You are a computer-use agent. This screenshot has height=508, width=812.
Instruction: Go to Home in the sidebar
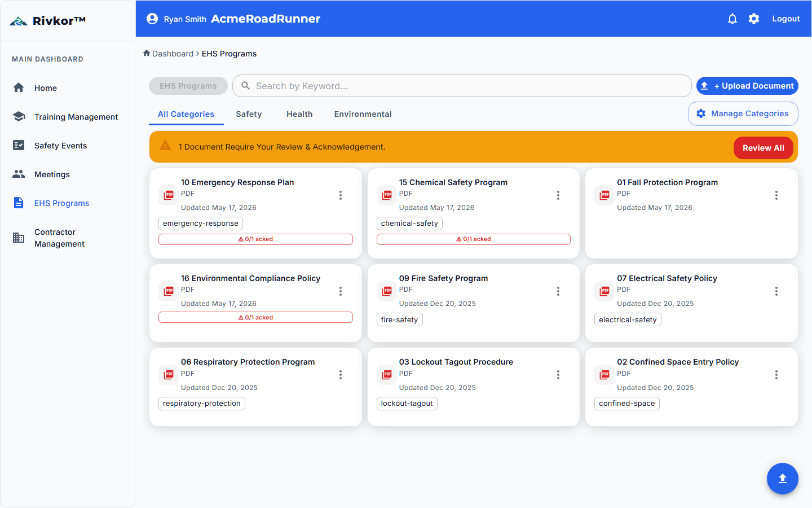68,87
